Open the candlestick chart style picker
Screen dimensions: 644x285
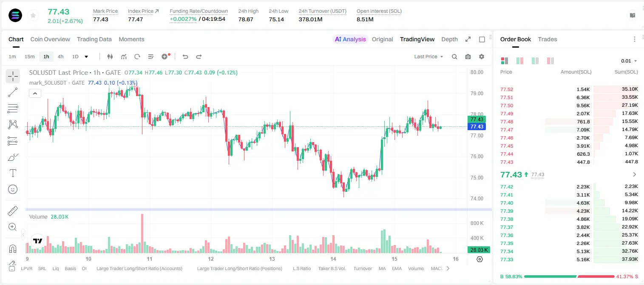point(111,57)
